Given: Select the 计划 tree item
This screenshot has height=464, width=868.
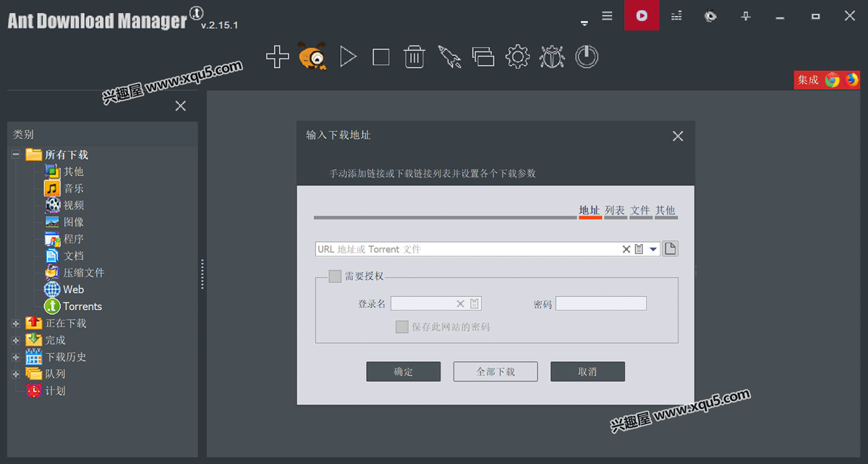Looking at the screenshot, I should (x=55, y=390).
